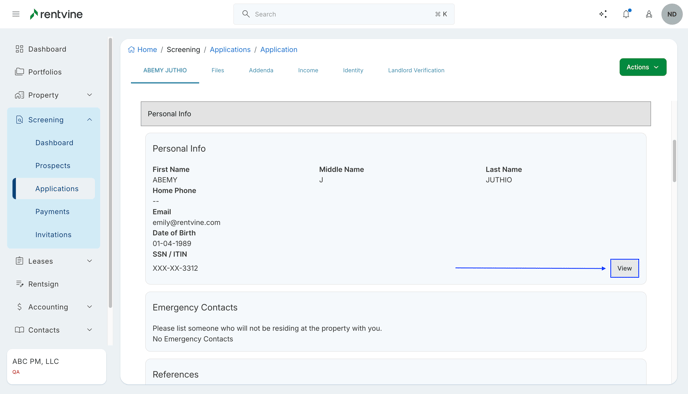Click the first name value ABEMY

165,180
